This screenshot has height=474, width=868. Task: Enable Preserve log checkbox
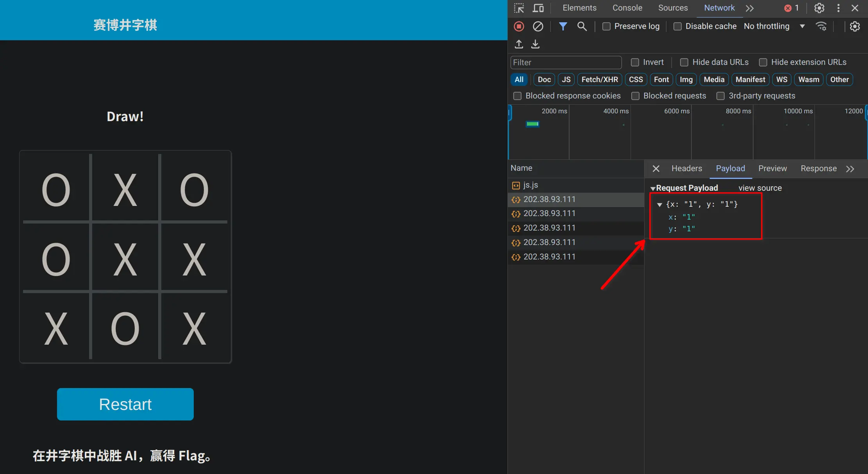pyautogui.click(x=606, y=26)
